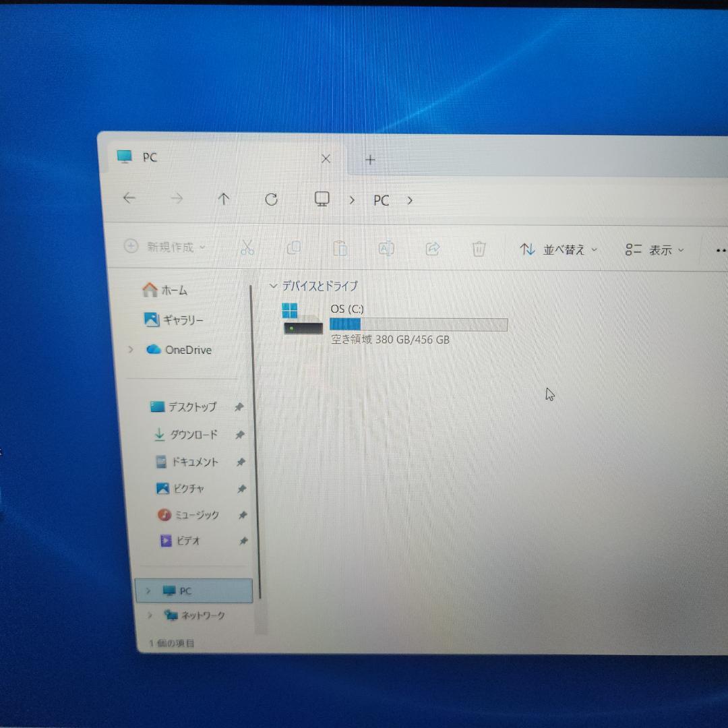Unpin デスクトップ from the sidebar
This screenshot has width=728, height=728.
tap(240, 407)
